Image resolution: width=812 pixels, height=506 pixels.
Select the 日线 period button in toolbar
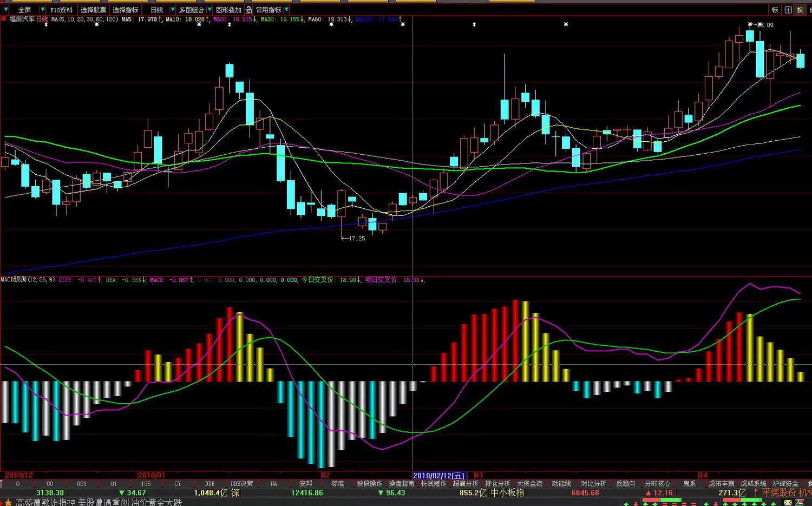(x=156, y=10)
